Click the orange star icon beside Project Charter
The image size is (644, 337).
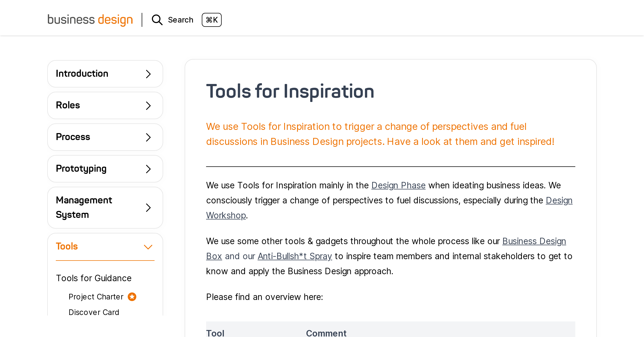pos(132,297)
